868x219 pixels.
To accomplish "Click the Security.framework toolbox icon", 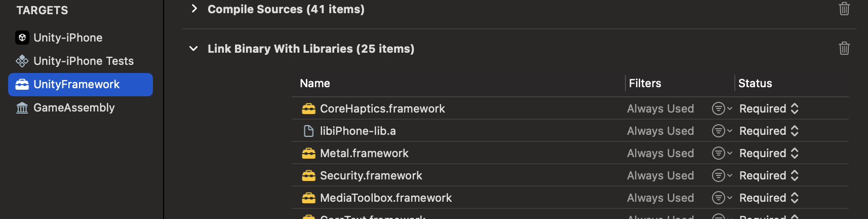I will 308,175.
